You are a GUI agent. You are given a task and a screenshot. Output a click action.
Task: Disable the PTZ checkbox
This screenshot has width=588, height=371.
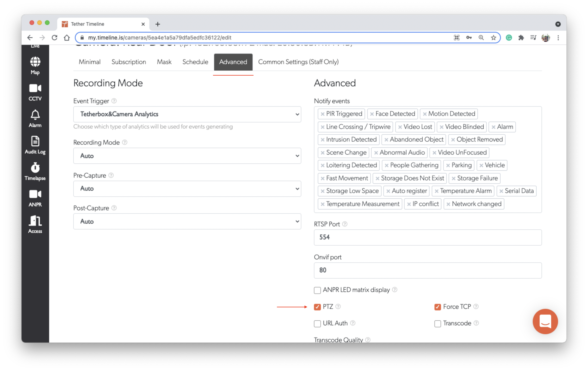click(317, 307)
